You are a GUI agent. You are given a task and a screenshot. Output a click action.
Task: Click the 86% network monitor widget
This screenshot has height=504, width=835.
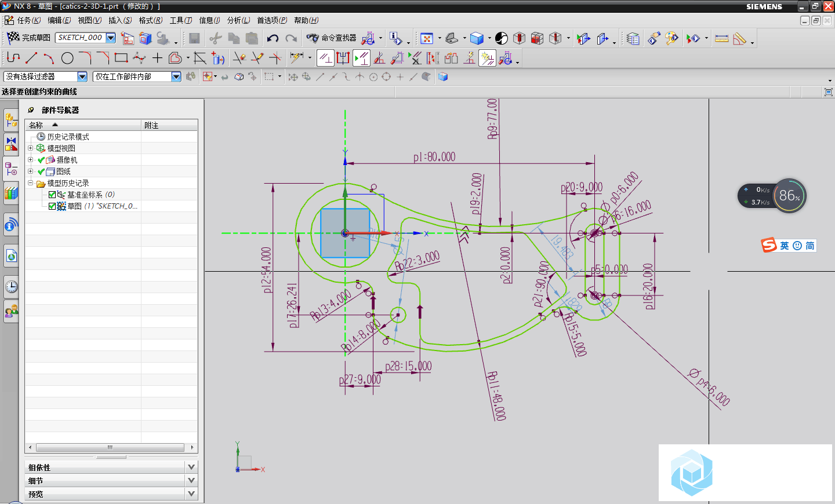[789, 195]
